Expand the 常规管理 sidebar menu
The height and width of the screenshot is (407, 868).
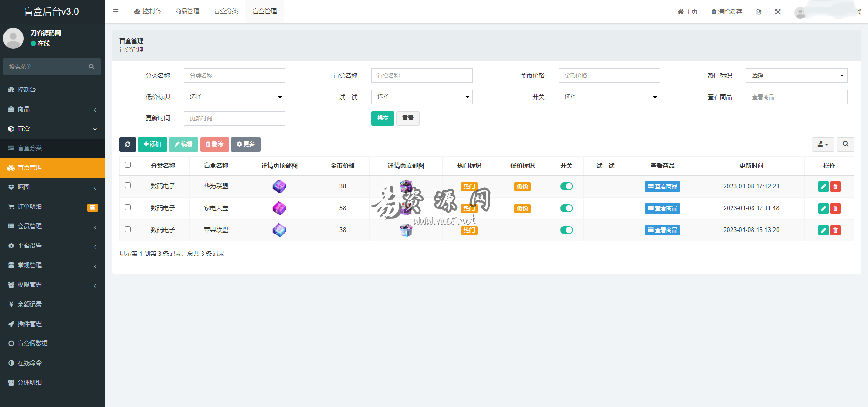(53, 265)
